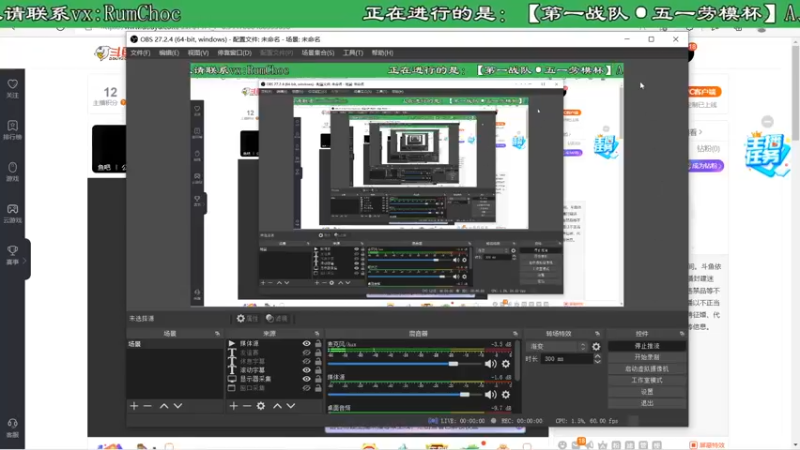Mute the 麦克风/Aux speaker icon
Viewport: 800px width, 450px height.
pyautogui.click(x=490, y=364)
